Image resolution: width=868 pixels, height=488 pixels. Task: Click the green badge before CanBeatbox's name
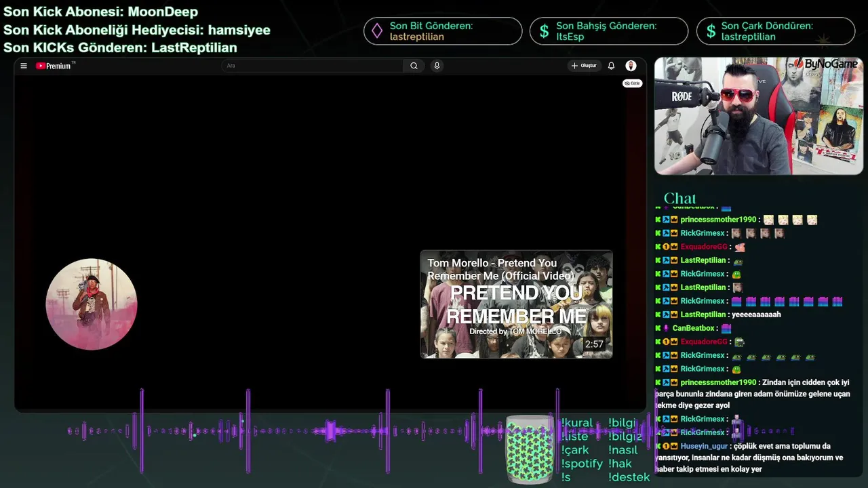[658, 328]
